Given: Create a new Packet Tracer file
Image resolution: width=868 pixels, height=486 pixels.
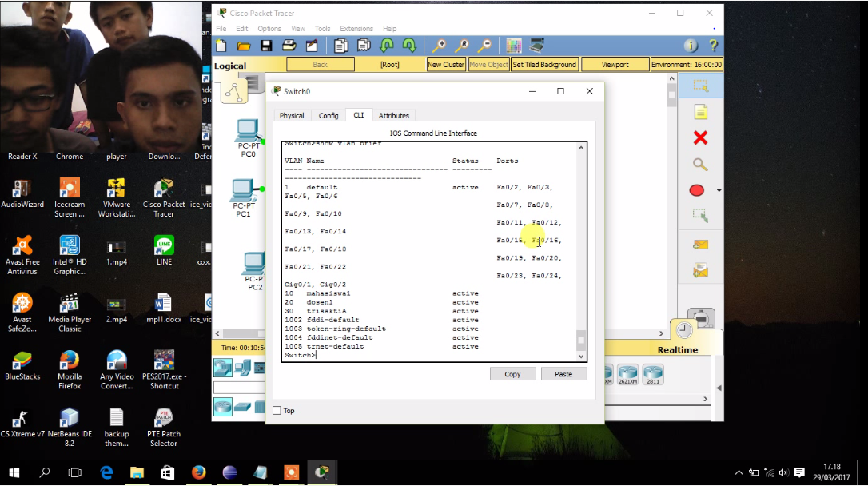Looking at the screenshot, I should coord(221,46).
